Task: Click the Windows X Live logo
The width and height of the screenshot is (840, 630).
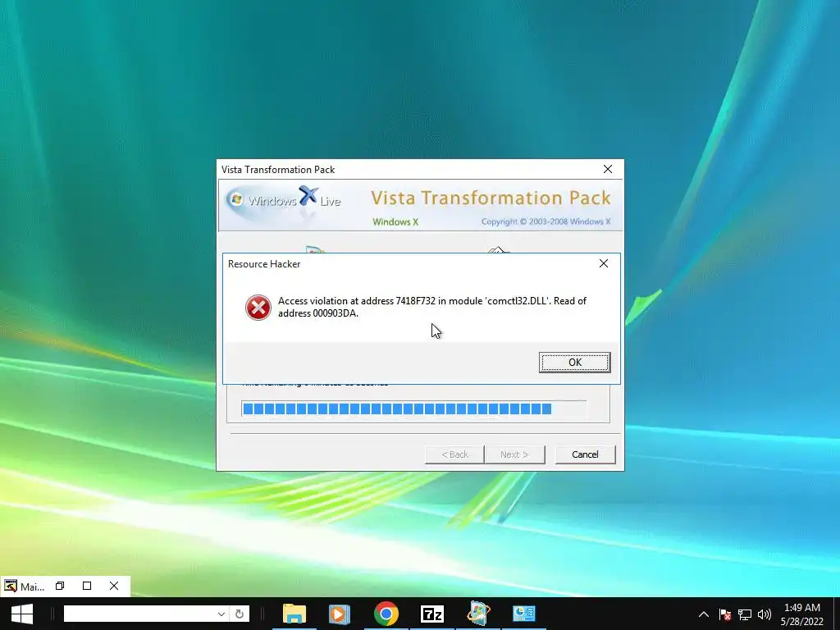Action: (284, 202)
